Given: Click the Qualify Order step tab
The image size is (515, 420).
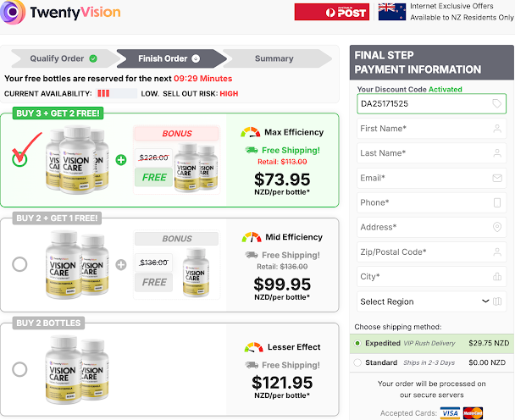Looking at the screenshot, I should click(x=64, y=58).
